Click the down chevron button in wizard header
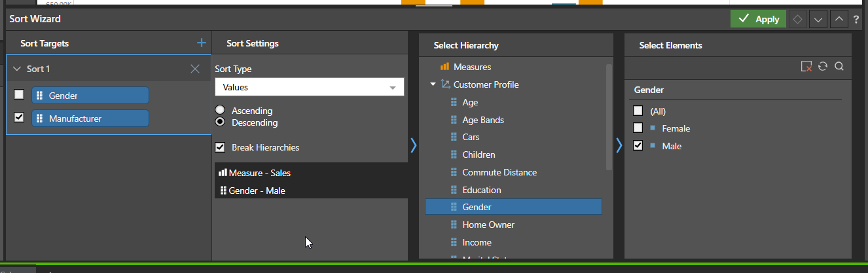The height and width of the screenshot is (273, 868). coord(818,20)
